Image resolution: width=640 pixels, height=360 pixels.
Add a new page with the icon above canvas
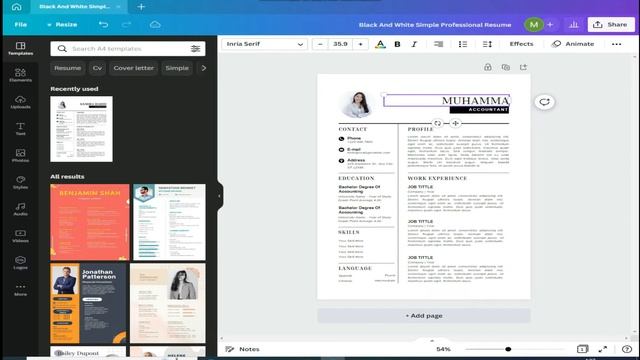[x=523, y=67]
